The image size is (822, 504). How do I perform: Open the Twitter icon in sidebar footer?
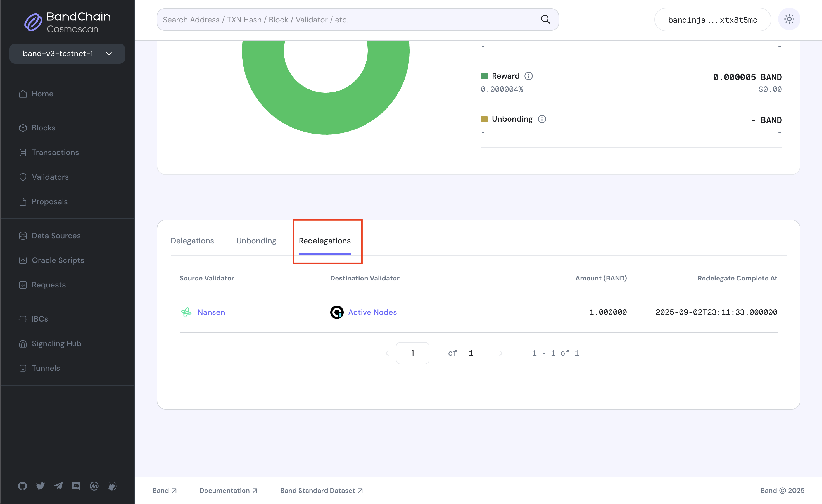tap(40, 486)
